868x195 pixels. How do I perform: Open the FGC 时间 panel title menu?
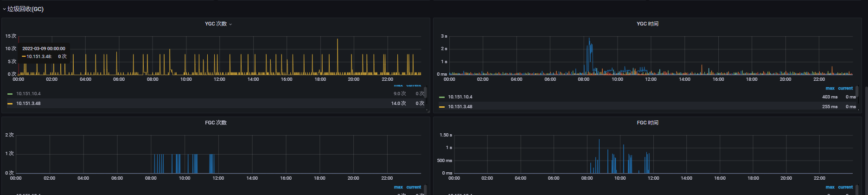tap(647, 123)
